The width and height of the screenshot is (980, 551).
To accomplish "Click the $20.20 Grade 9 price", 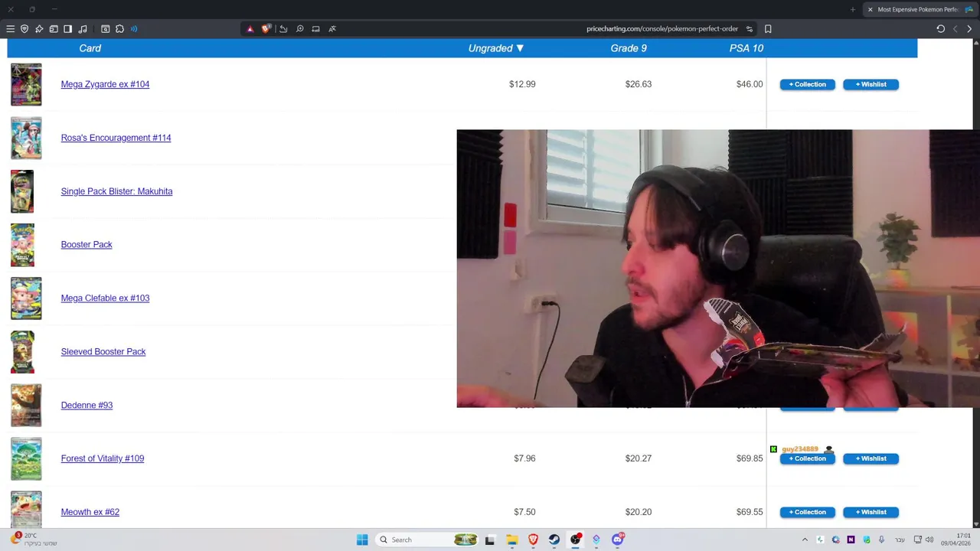I will (638, 512).
